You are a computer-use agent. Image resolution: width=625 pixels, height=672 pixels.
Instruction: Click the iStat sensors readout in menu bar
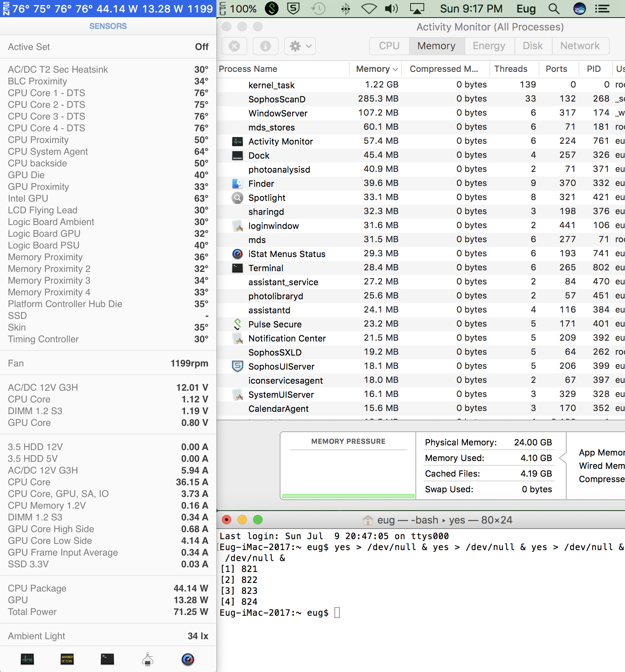pyautogui.click(x=108, y=9)
